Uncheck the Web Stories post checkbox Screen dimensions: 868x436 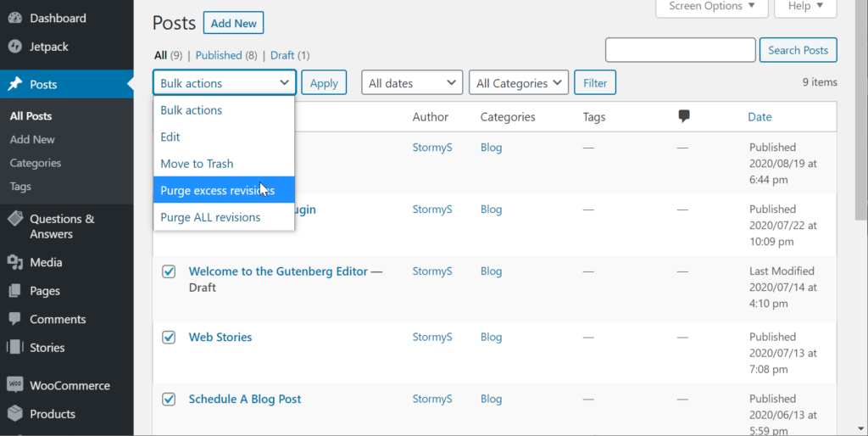pyautogui.click(x=169, y=337)
